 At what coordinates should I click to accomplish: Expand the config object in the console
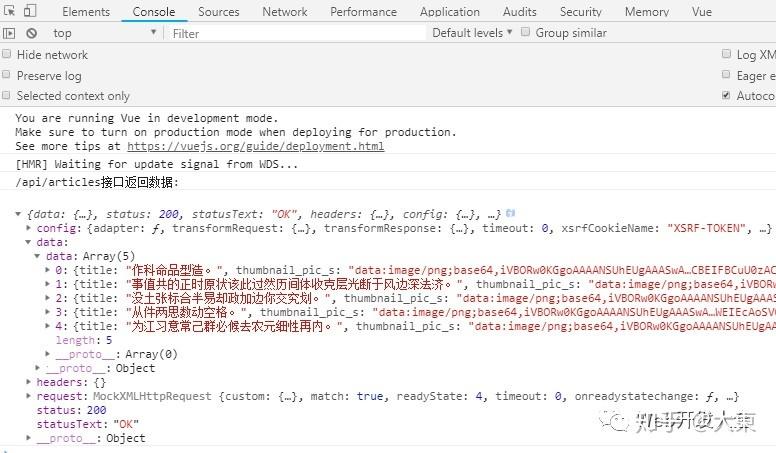[28, 228]
